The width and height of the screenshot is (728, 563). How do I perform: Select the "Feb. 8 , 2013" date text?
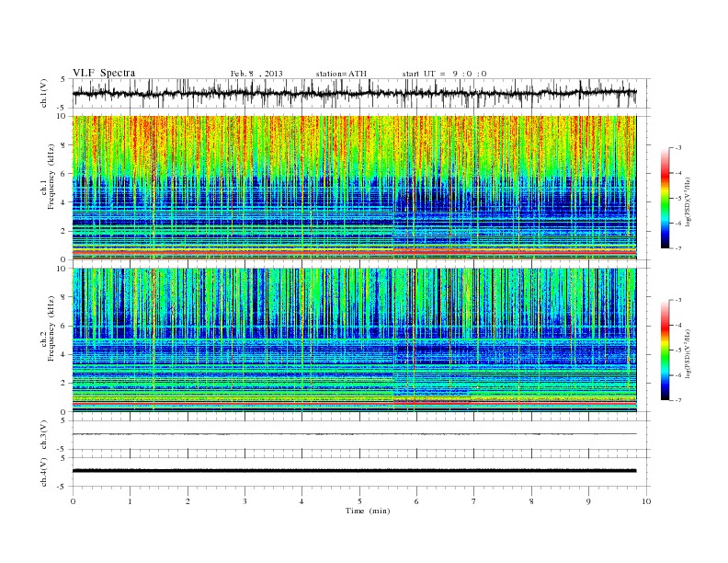tap(256, 74)
